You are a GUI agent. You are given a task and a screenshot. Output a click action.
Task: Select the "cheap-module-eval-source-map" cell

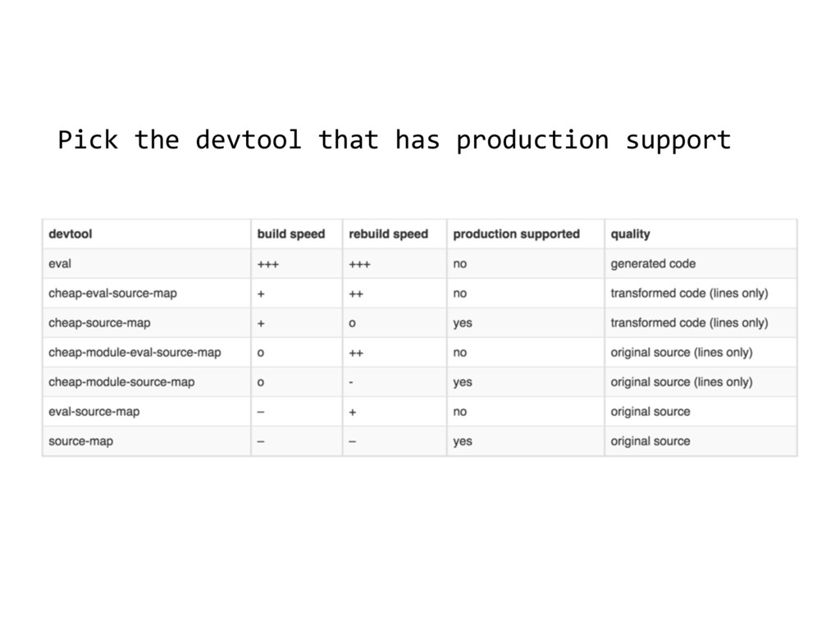pos(135,353)
